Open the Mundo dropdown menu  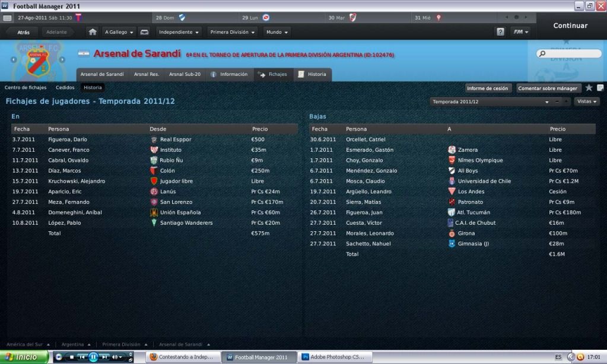pyautogui.click(x=277, y=32)
